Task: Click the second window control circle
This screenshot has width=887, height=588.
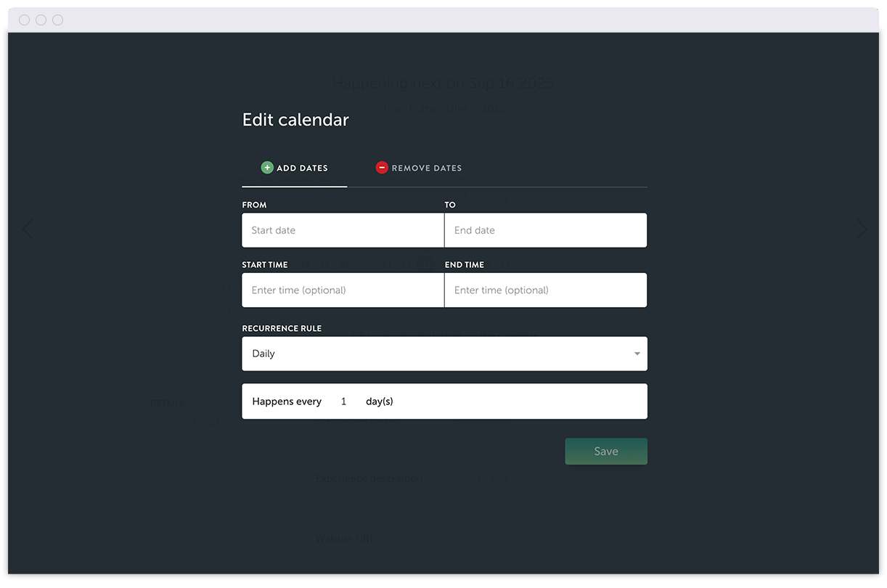Action: (x=41, y=20)
